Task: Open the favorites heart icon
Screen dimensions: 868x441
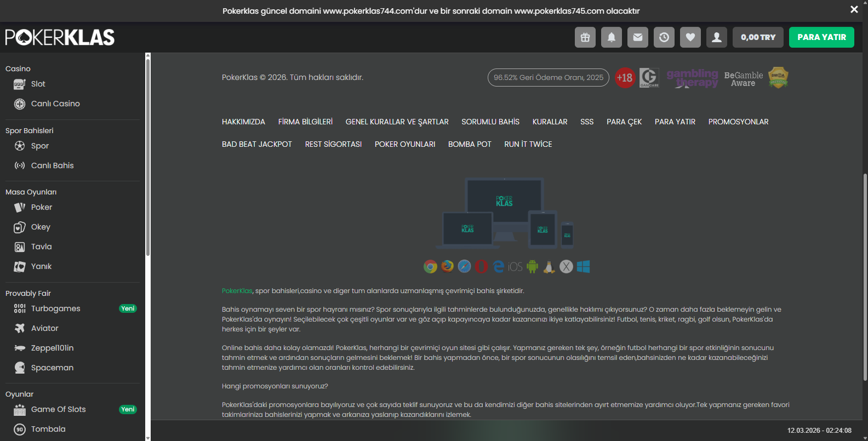Action: pos(690,37)
